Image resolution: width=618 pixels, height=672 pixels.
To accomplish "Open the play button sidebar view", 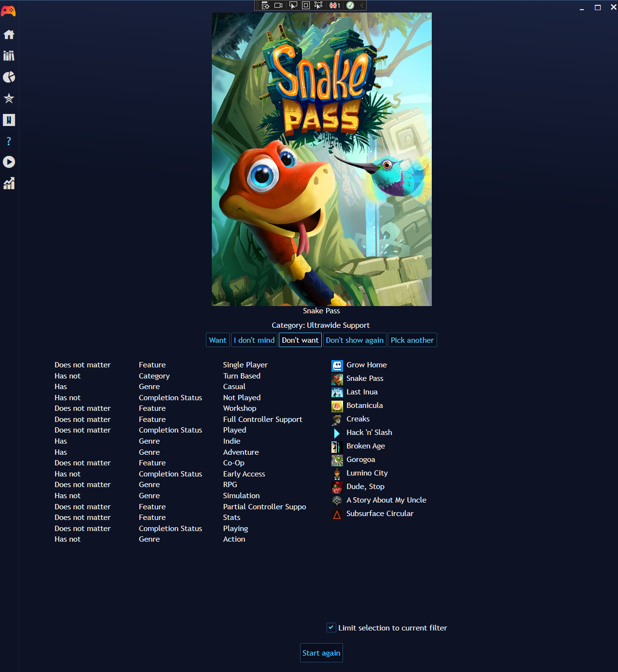I will 9,162.
